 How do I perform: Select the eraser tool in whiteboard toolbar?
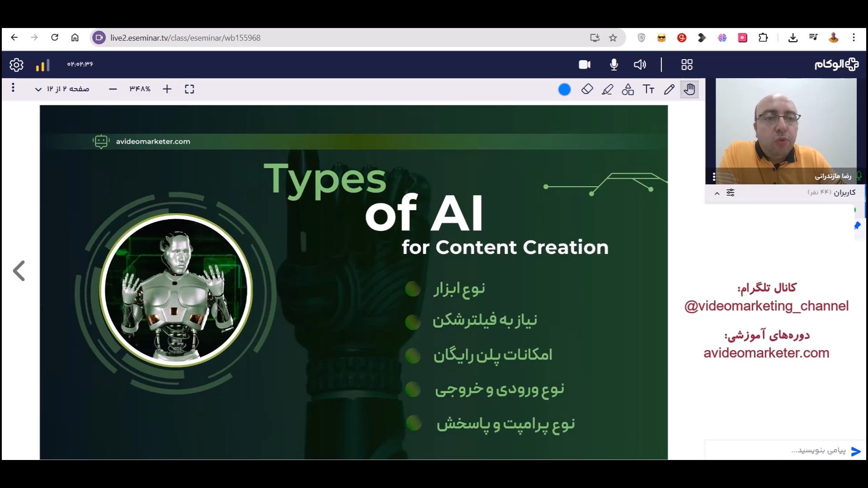coord(587,89)
